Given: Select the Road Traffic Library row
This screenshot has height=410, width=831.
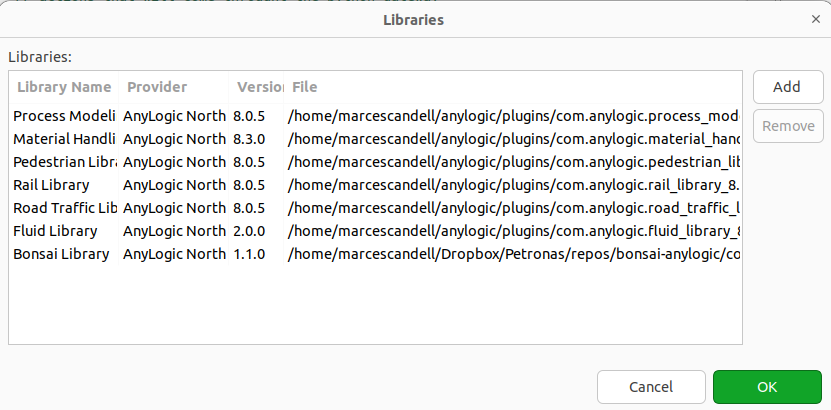Looking at the screenshot, I should click(x=375, y=208).
